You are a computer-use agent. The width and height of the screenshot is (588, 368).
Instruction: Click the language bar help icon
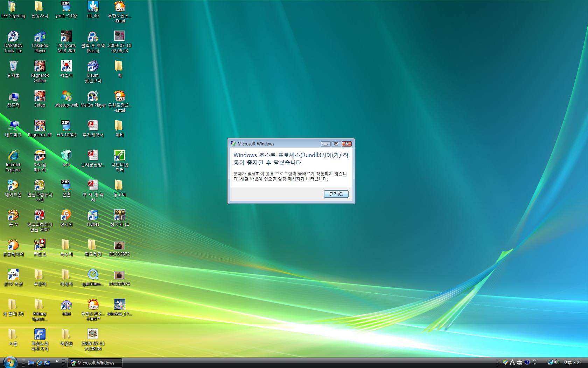(x=527, y=362)
